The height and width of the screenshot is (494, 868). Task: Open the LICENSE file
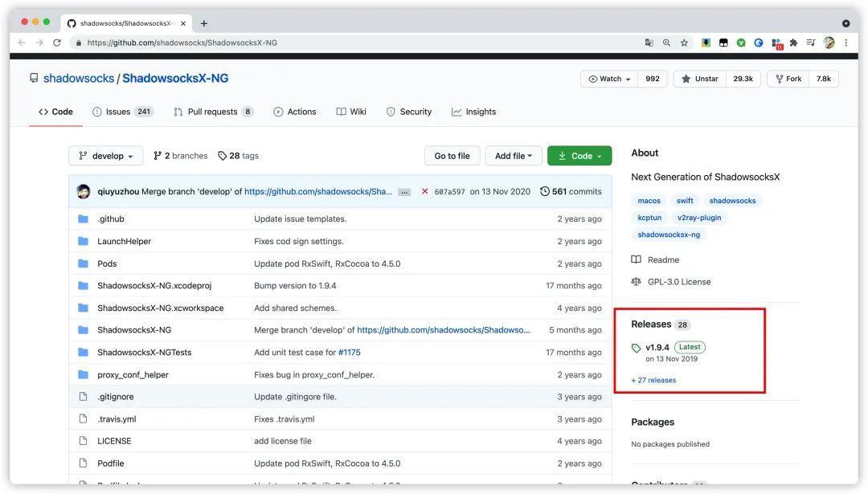pos(114,442)
